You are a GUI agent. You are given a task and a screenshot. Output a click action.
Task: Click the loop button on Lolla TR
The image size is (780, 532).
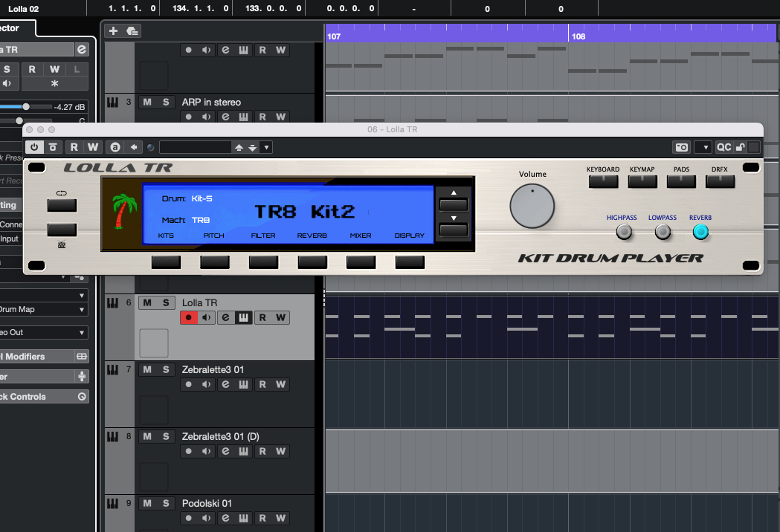coord(62,205)
